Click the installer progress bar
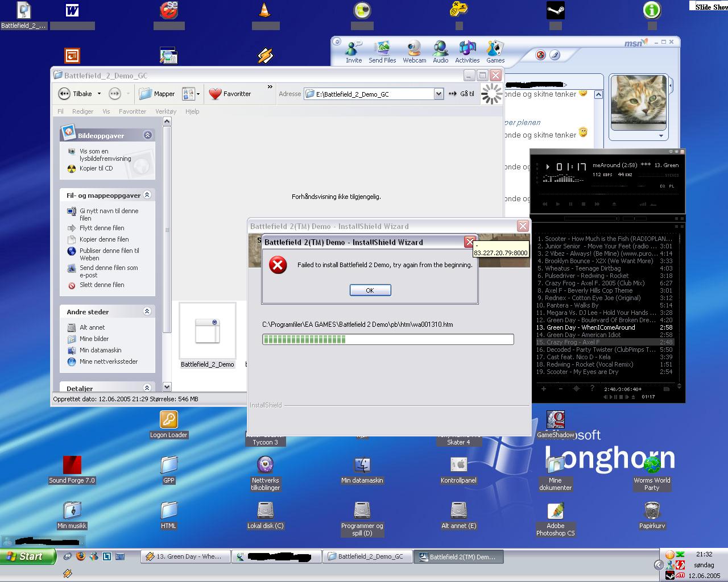Viewport: 728px width, 582px height. click(388, 339)
